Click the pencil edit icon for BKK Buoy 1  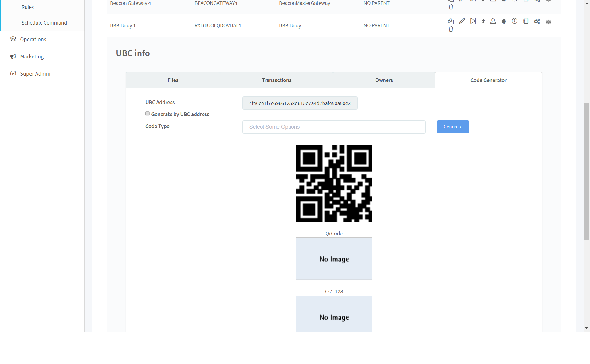462,21
